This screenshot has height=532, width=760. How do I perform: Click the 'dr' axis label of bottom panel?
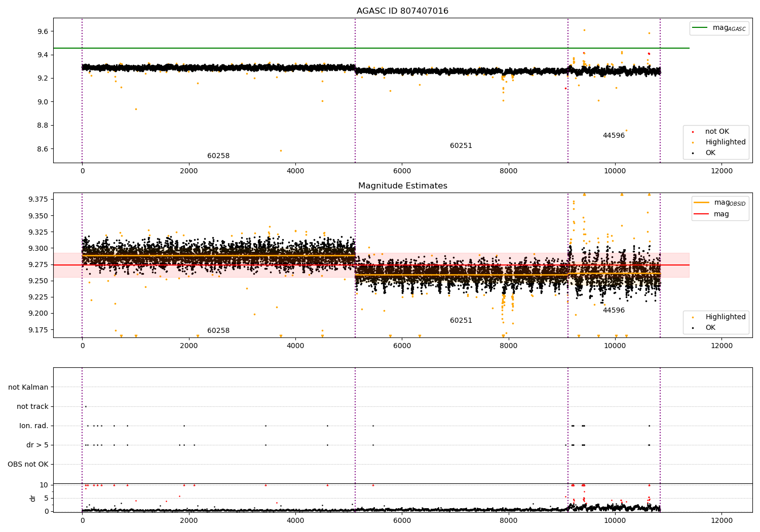[x=33, y=499]
